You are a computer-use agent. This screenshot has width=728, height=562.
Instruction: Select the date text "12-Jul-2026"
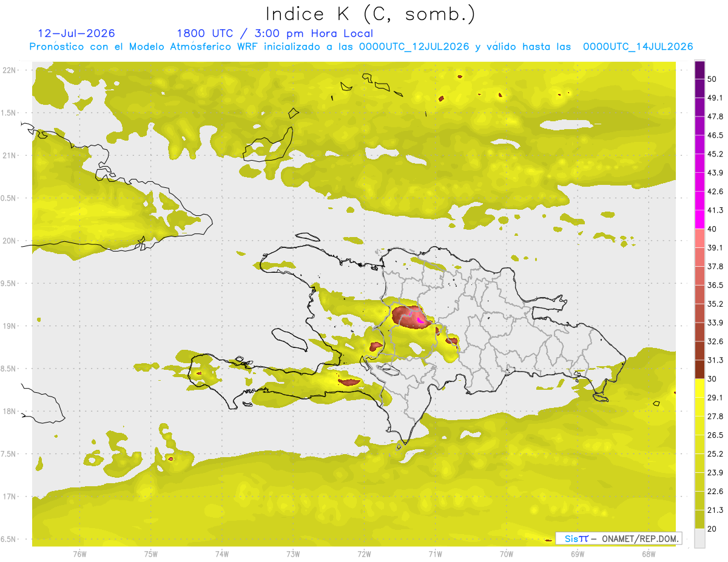point(76,33)
